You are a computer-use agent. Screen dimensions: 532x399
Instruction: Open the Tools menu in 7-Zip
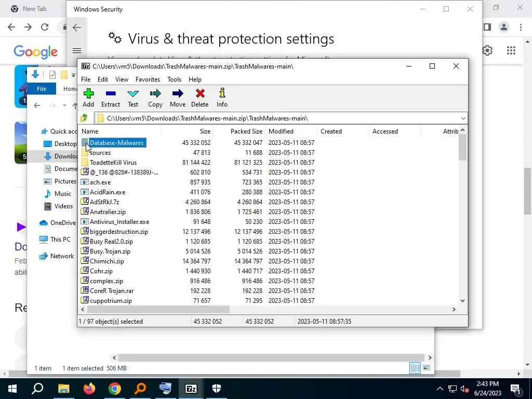tap(175, 79)
